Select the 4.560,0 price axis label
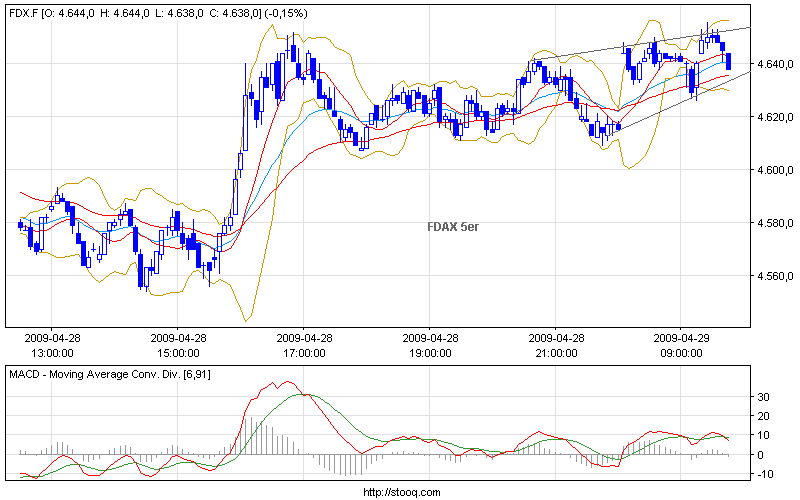The height and width of the screenshot is (500, 800). (775, 277)
